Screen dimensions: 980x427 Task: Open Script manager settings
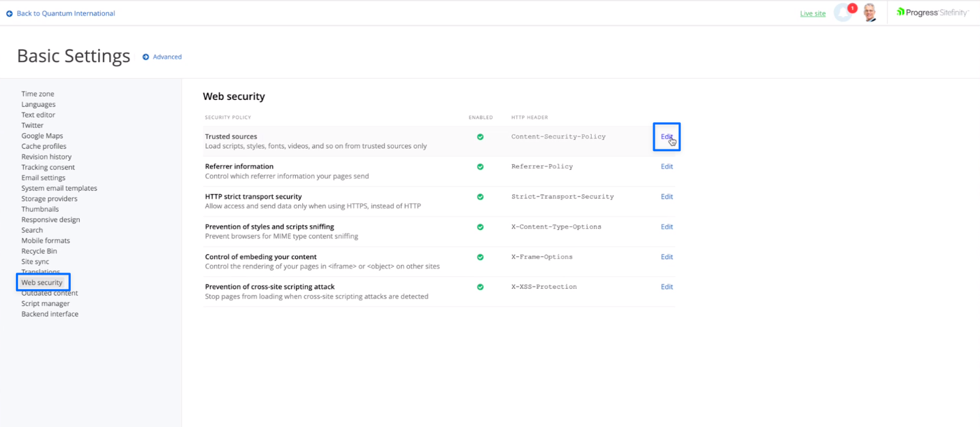pyautogui.click(x=45, y=304)
